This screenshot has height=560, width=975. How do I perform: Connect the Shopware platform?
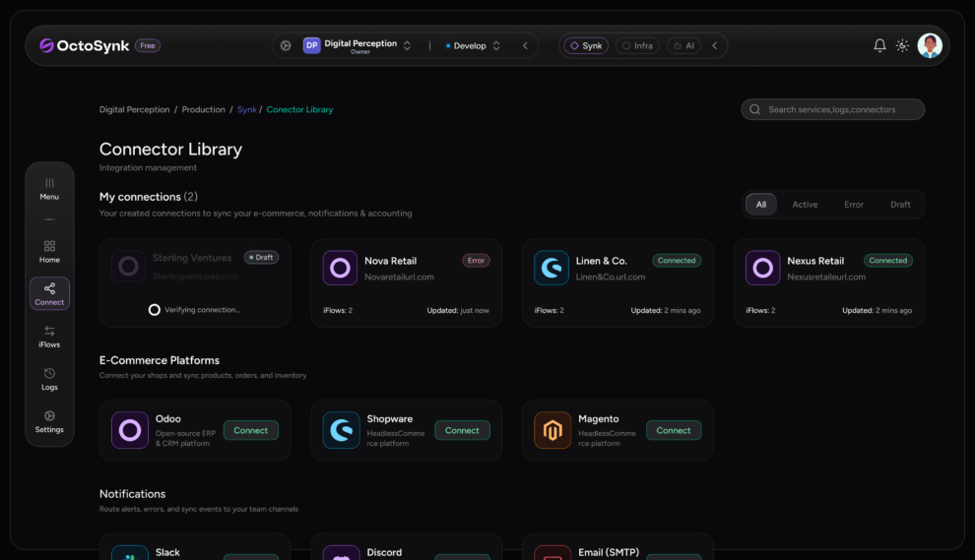click(x=462, y=430)
